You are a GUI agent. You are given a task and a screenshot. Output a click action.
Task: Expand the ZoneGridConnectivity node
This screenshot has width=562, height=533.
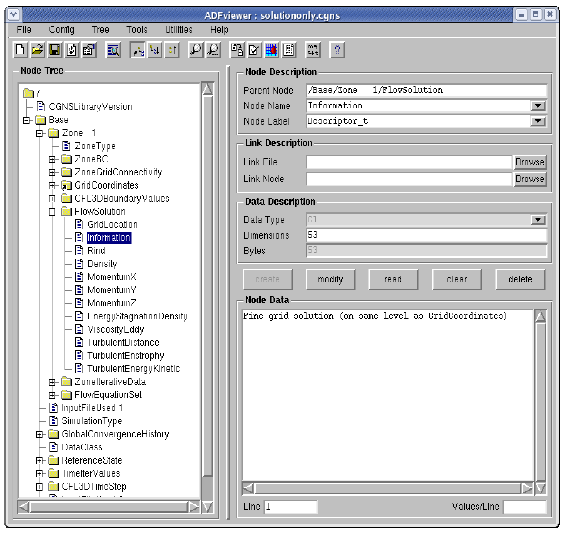coord(52,172)
